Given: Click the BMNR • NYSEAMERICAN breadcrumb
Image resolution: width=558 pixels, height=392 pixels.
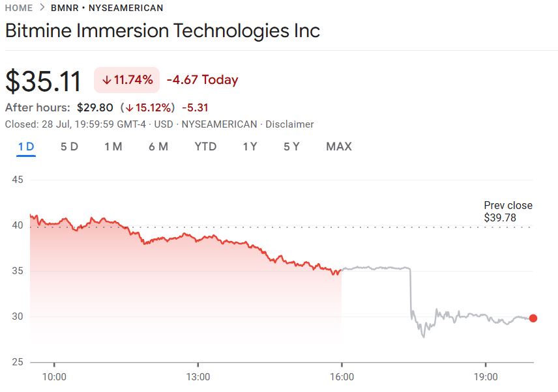Looking at the screenshot, I should (107, 8).
